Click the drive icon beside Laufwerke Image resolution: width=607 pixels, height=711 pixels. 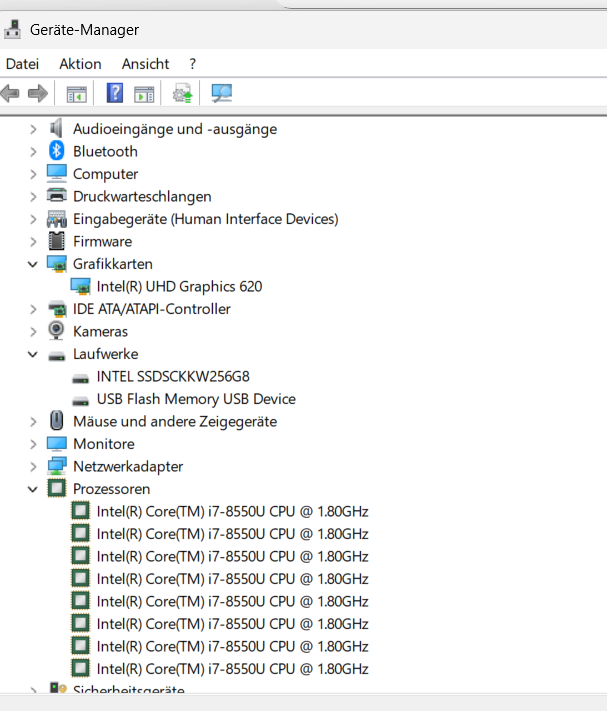pyautogui.click(x=57, y=356)
